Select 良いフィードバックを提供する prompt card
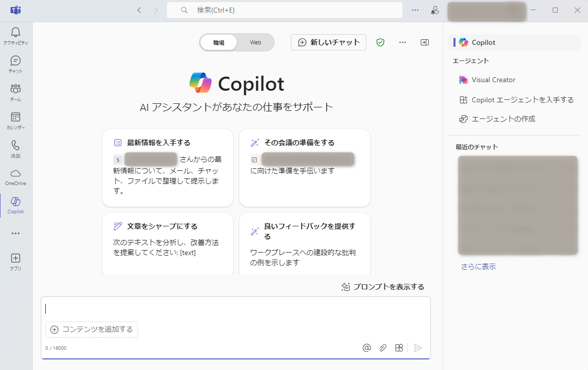This screenshot has height=370, width=588. 305,244
